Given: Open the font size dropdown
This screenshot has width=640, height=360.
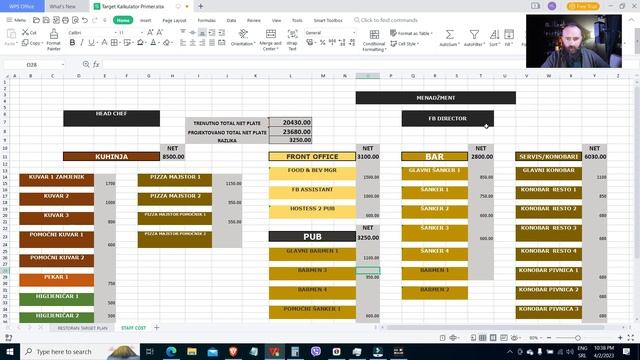Looking at the screenshot, I should pyautogui.click(x=142, y=32).
